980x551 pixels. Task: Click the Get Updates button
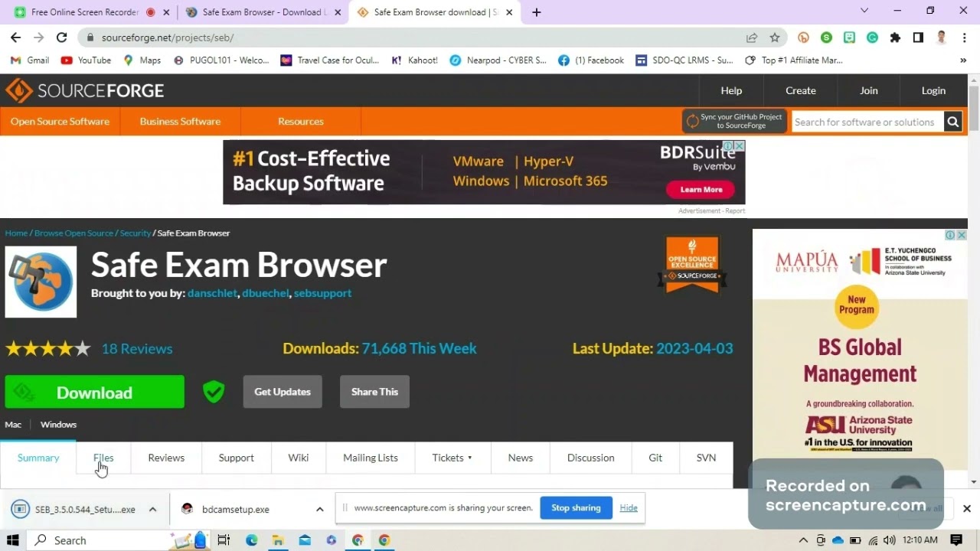(283, 392)
